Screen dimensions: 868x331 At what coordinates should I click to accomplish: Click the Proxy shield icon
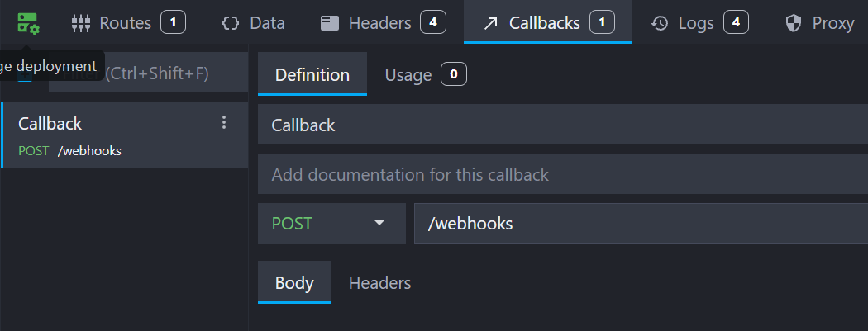click(x=794, y=23)
